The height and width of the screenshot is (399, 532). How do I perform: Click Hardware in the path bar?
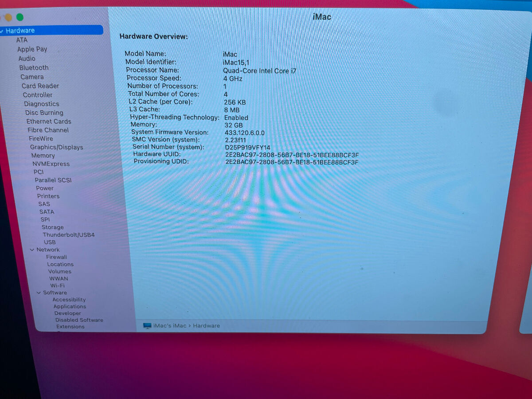[x=206, y=326]
